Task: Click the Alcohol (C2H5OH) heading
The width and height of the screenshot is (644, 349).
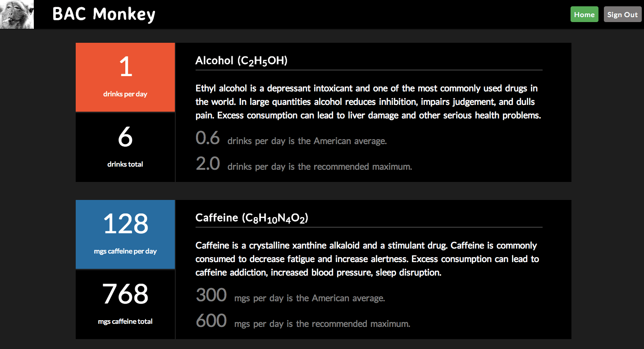Action: coord(242,61)
